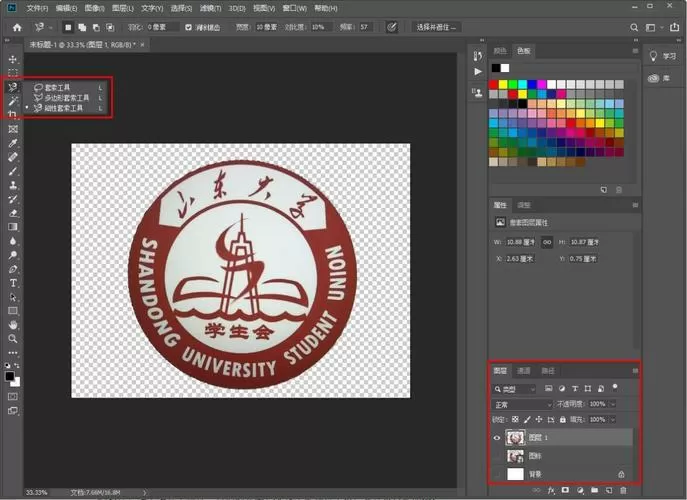Open the 滤镜(T) menu
The width and height of the screenshot is (687, 500).
[210, 8]
